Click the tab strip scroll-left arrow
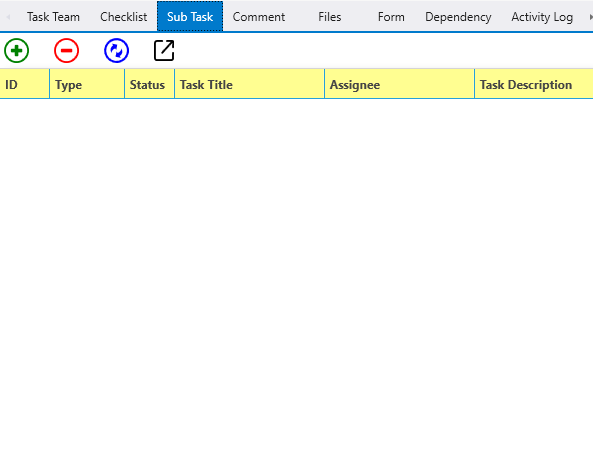Image resolution: width=593 pixels, height=474 pixels. pos(8,17)
